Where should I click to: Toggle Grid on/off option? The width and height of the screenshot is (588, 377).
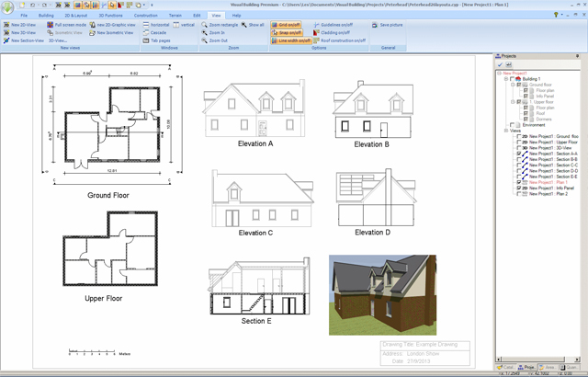pyautogui.click(x=287, y=25)
